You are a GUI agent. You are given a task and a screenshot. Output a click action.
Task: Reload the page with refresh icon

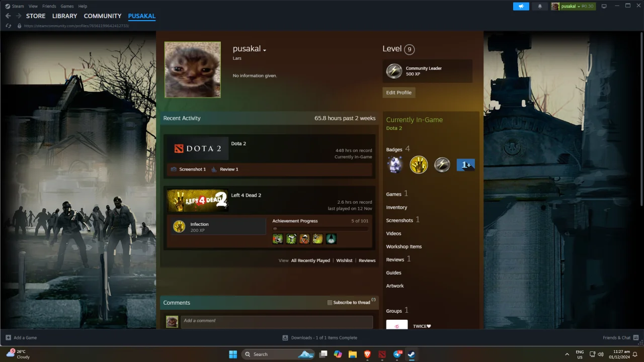(x=9, y=26)
